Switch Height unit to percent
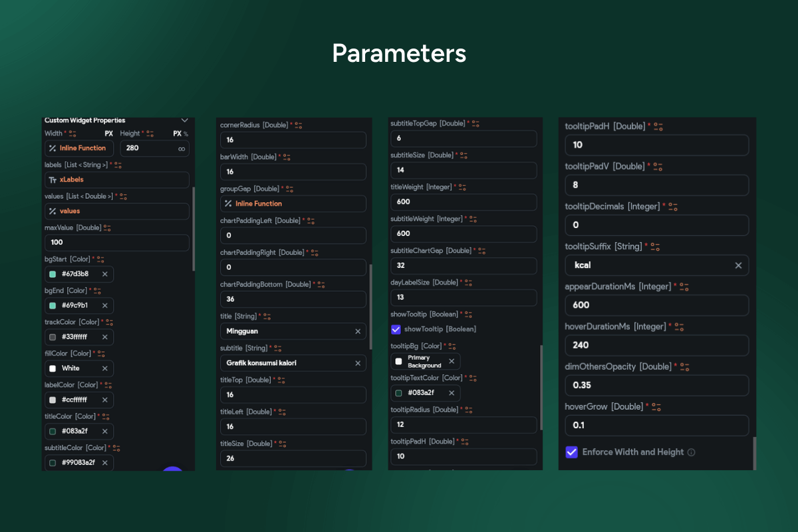Viewport: 798px width, 532px height. [x=186, y=134]
